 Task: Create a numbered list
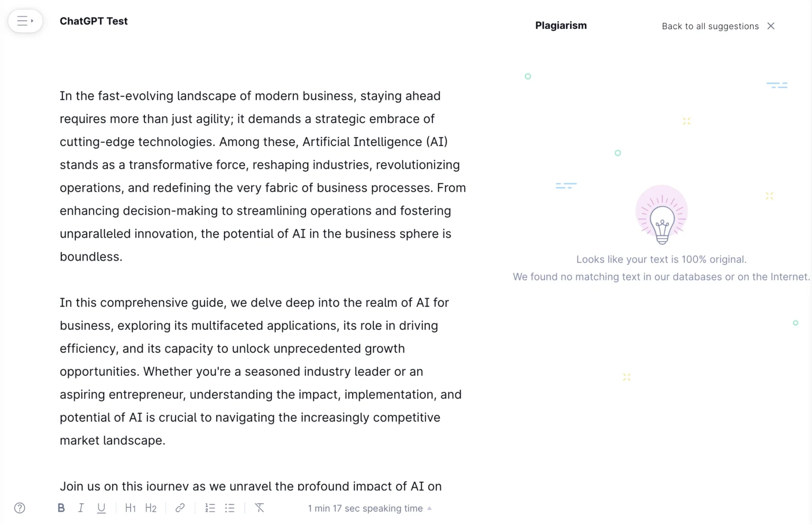pyautogui.click(x=210, y=508)
